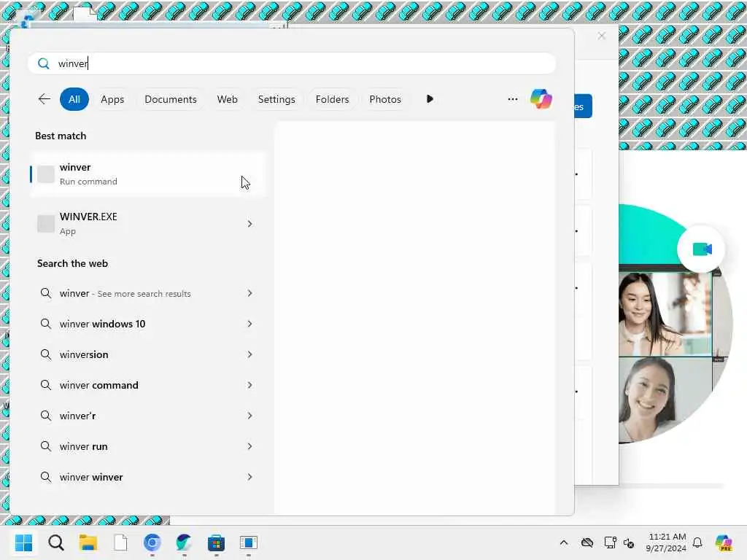Expand WINVER.EXE result details chevron
The width and height of the screenshot is (747, 560).
249,224
